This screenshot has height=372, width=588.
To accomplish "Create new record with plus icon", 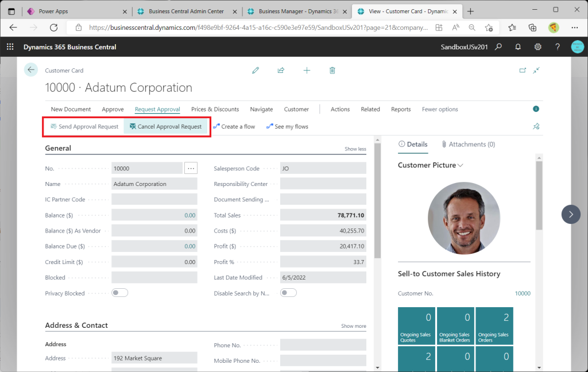I will 307,70.
